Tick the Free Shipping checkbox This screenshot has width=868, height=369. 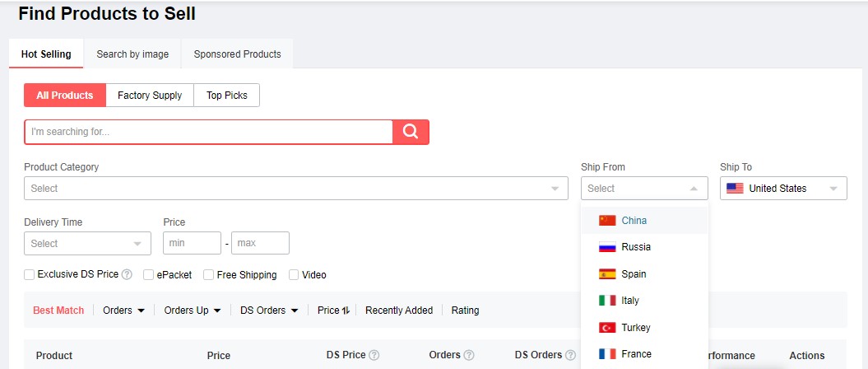coord(209,275)
